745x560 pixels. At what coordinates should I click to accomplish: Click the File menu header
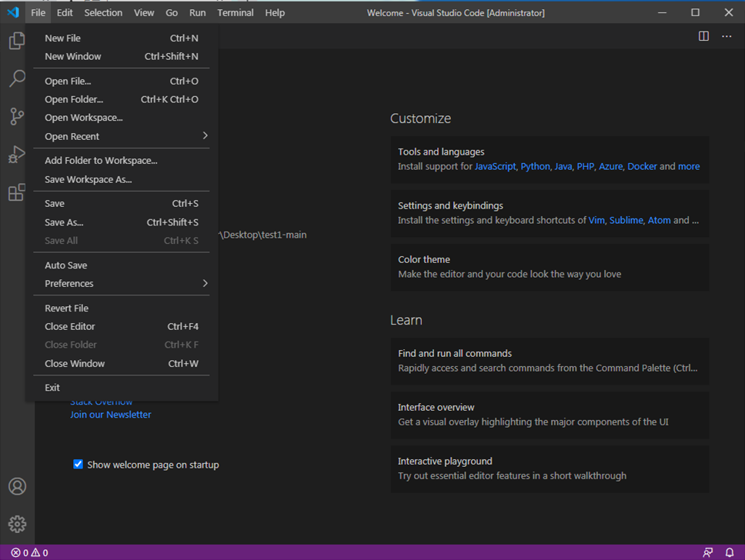point(38,13)
